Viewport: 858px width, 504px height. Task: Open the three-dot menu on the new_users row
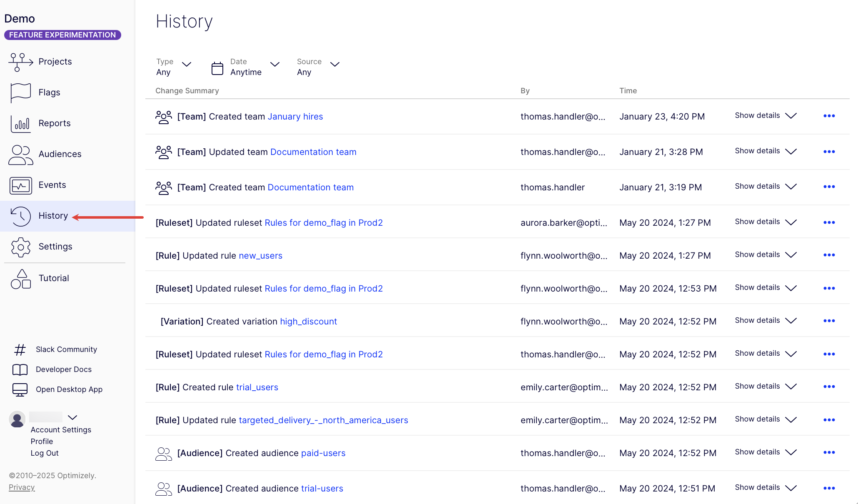tap(829, 255)
